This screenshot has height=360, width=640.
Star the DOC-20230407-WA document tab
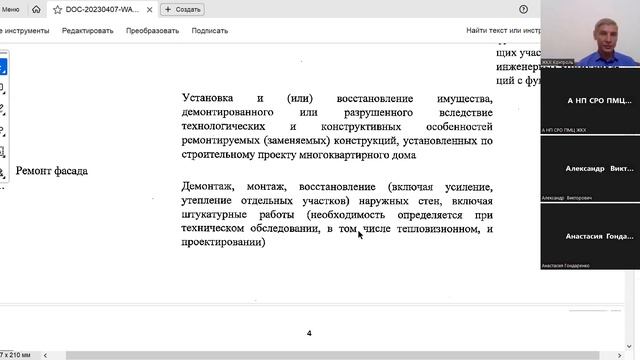click(58, 10)
